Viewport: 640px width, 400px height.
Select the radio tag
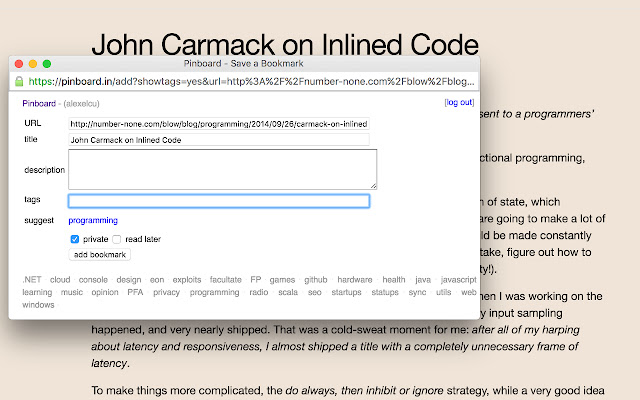259,292
